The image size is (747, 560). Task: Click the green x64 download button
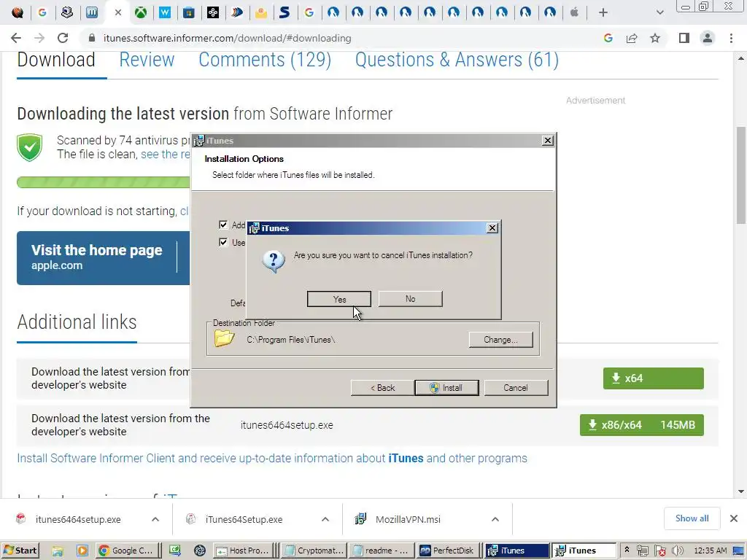coord(653,378)
